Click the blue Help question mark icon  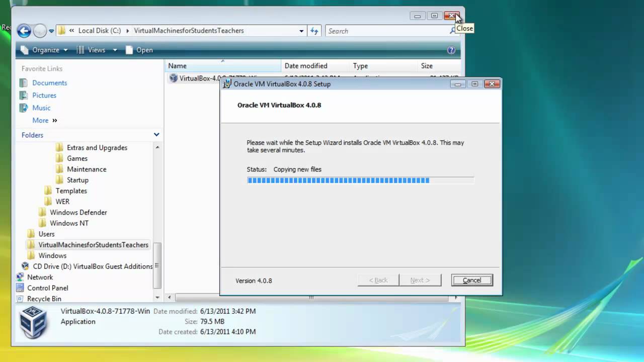[x=451, y=50]
